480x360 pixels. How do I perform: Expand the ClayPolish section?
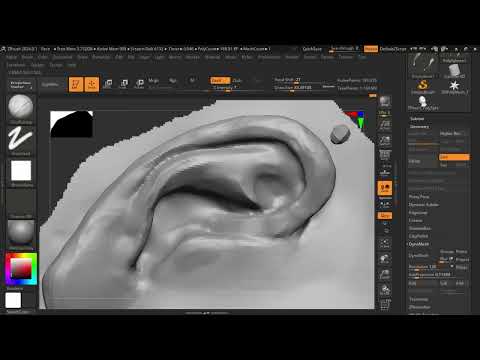pyautogui.click(x=418, y=236)
